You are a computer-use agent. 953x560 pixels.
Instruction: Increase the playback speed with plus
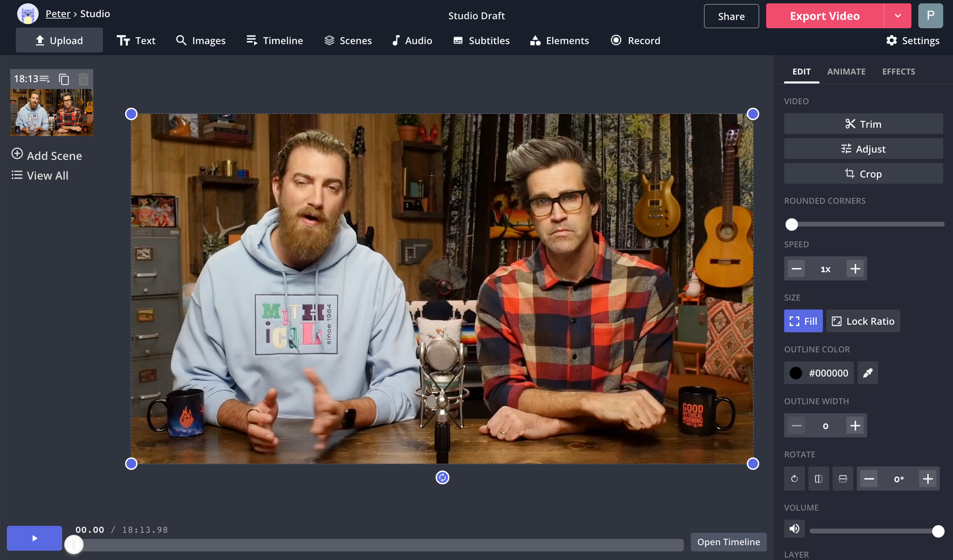855,269
